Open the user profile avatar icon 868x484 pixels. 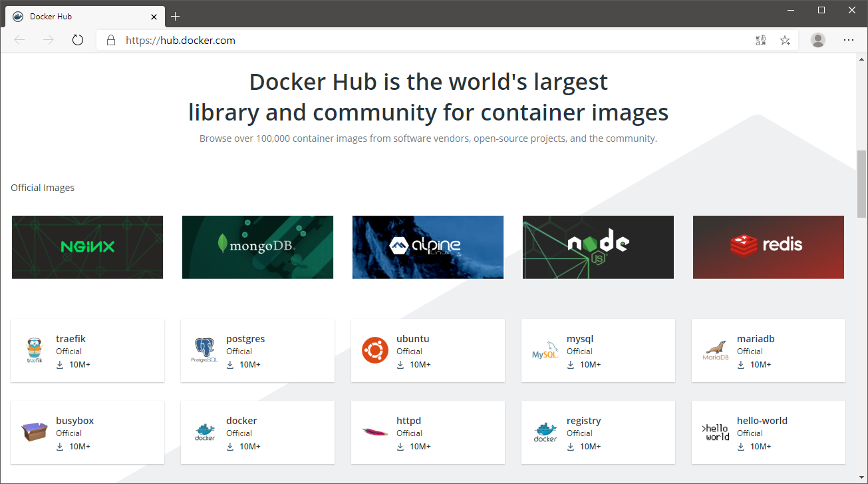(818, 40)
